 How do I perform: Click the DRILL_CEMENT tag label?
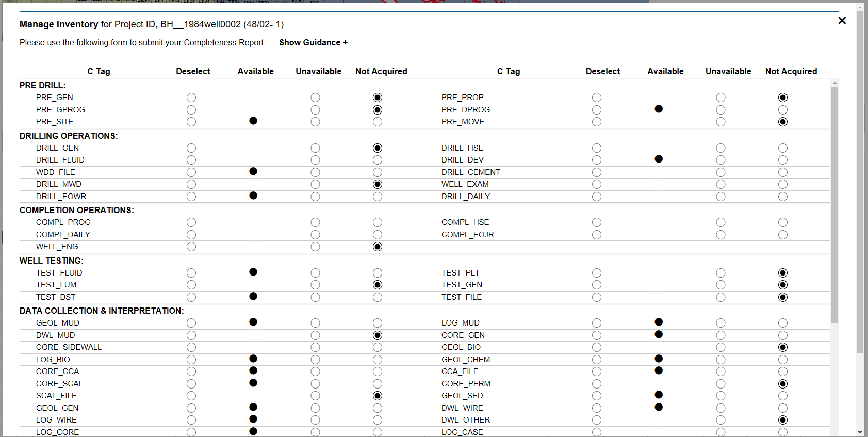click(471, 172)
